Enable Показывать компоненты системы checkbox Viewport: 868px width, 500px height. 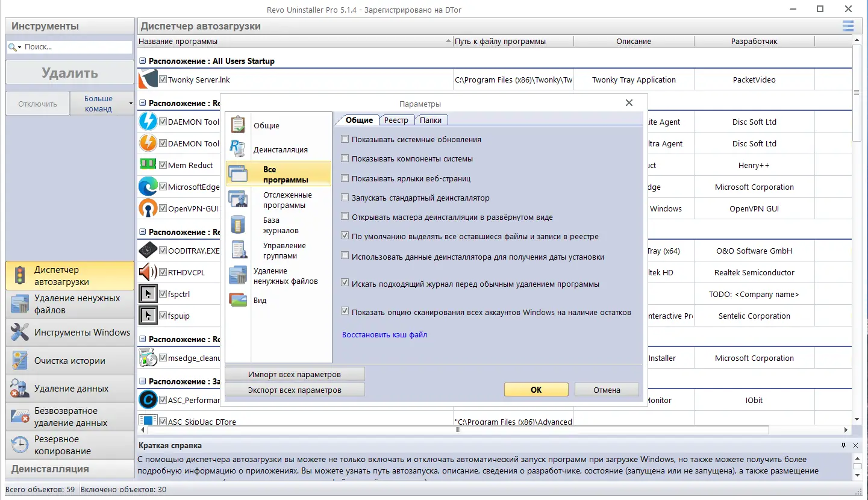pos(345,158)
